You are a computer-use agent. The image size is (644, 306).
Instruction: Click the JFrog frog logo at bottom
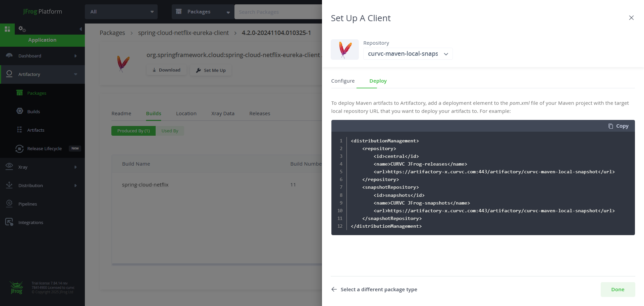click(x=16, y=288)
